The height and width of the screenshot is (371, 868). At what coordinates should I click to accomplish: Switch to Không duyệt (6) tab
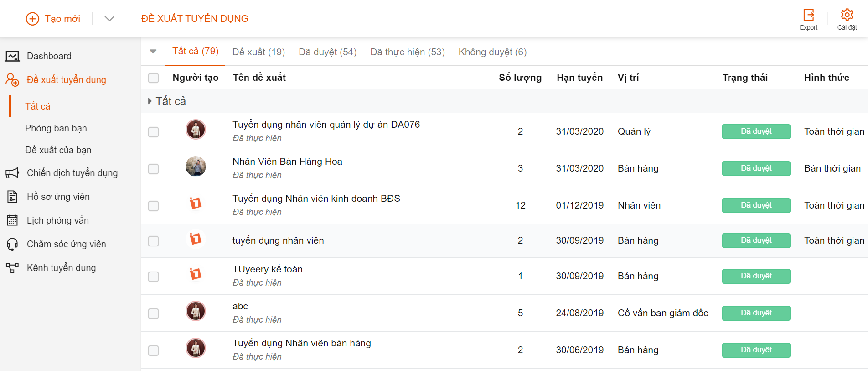pyautogui.click(x=492, y=52)
